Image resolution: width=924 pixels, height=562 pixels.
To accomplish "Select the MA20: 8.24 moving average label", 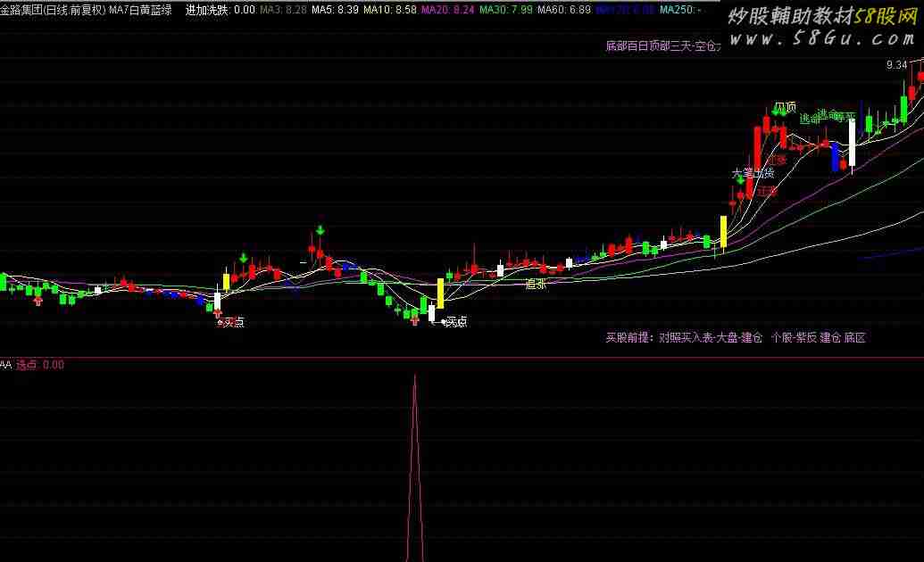I will pyautogui.click(x=447, y=10).
